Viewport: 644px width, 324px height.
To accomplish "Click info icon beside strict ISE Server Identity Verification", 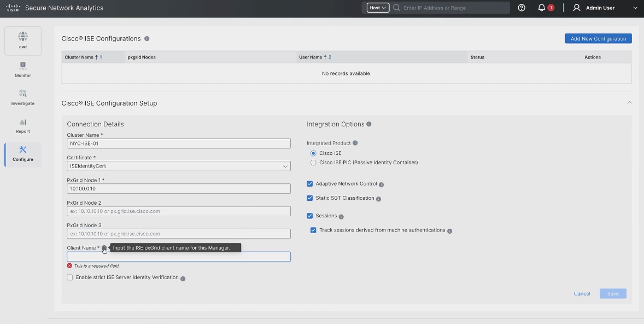I will (183, 279).
